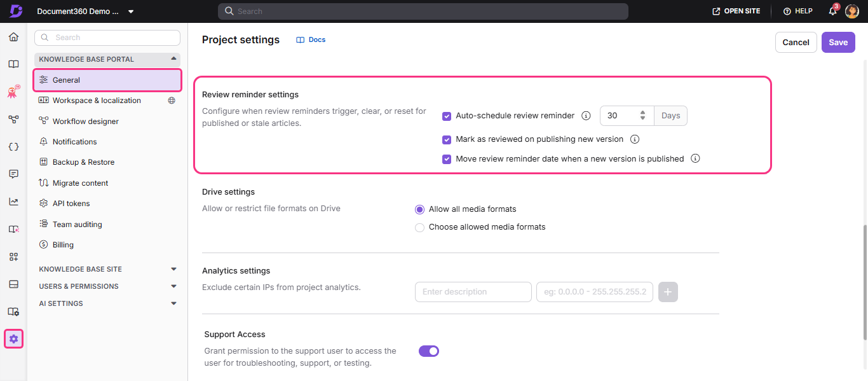Image resolution: width=868 pixels, height=381 pixels.
Task: Open the Analytics chart icon in sidebar
Action: pos(13,200)
